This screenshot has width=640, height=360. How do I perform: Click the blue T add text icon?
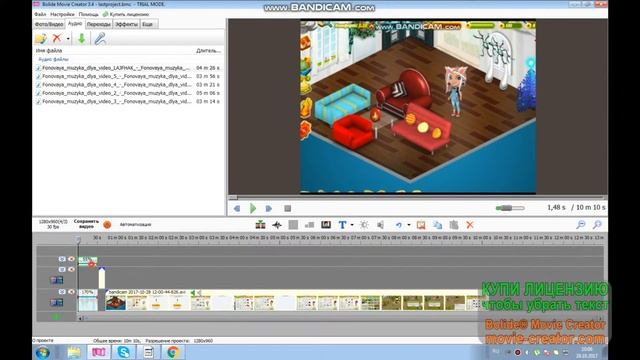(342, 225)
